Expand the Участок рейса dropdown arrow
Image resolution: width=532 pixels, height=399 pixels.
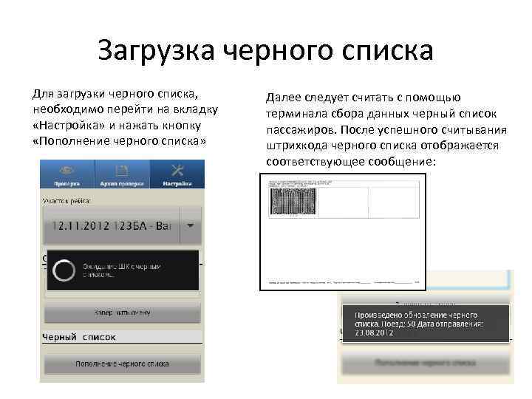(x=191, y=225)
